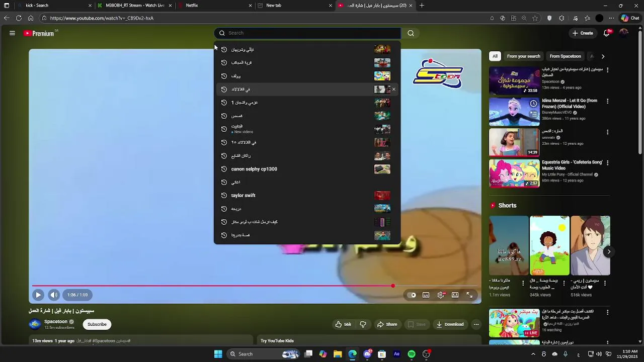This screenshot has height=362, width=644.
Task: Select 'canon selphy cp1300' suggestion
Action: [x=307, y=169]
